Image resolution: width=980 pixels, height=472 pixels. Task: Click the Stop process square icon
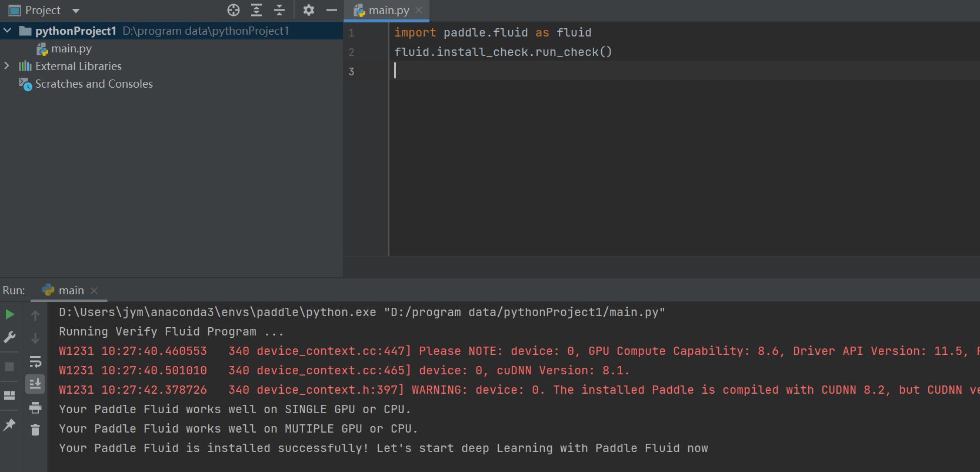pos(9,366)
